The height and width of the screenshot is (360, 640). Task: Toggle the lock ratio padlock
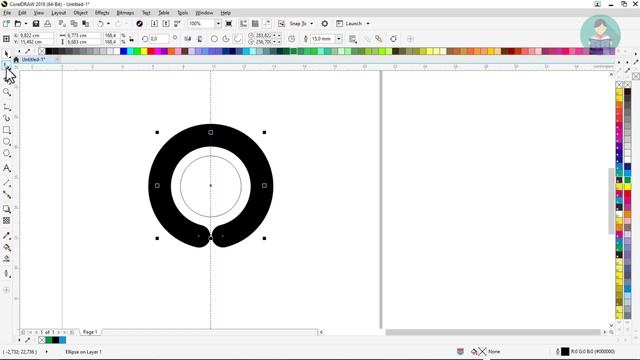131,39
